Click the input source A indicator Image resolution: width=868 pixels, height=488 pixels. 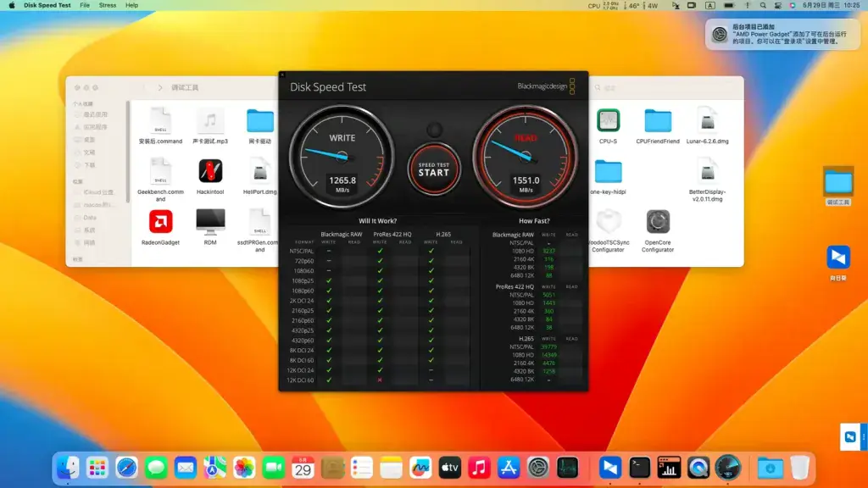(x=710, y=5)
